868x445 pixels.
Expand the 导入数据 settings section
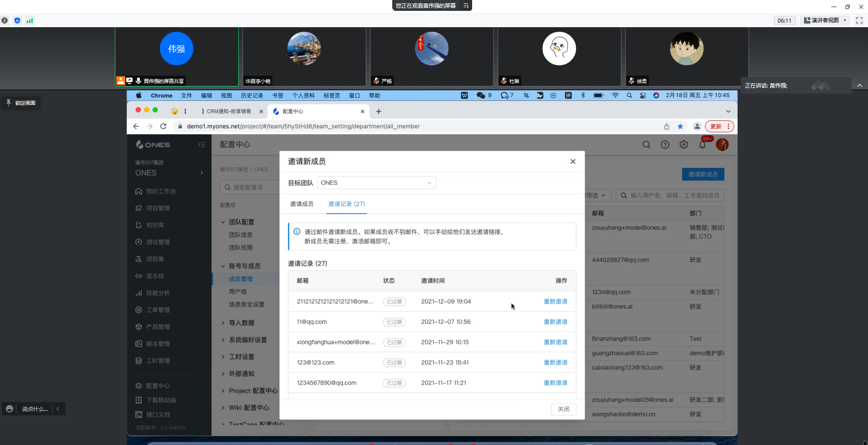pyautogui.click(x=241, y=323)
